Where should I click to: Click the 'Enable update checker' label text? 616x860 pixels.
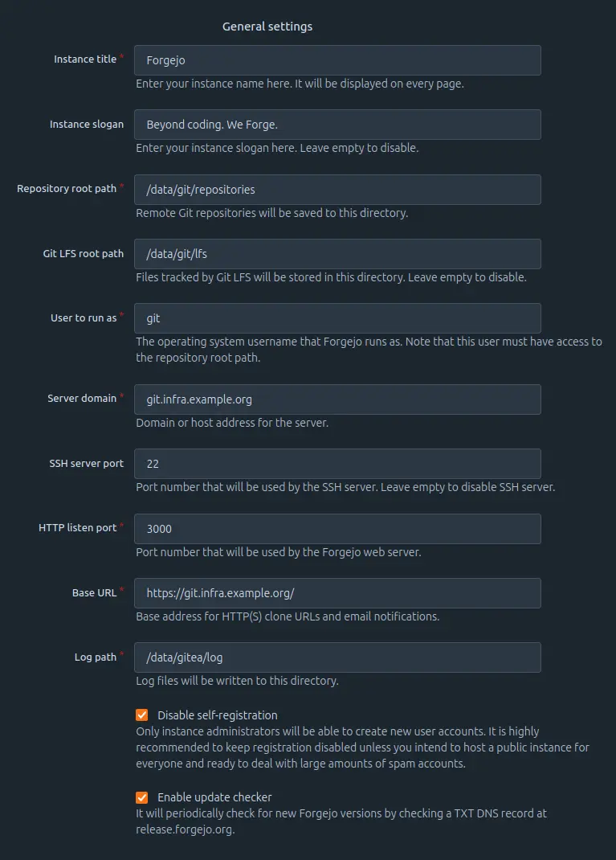214,797
